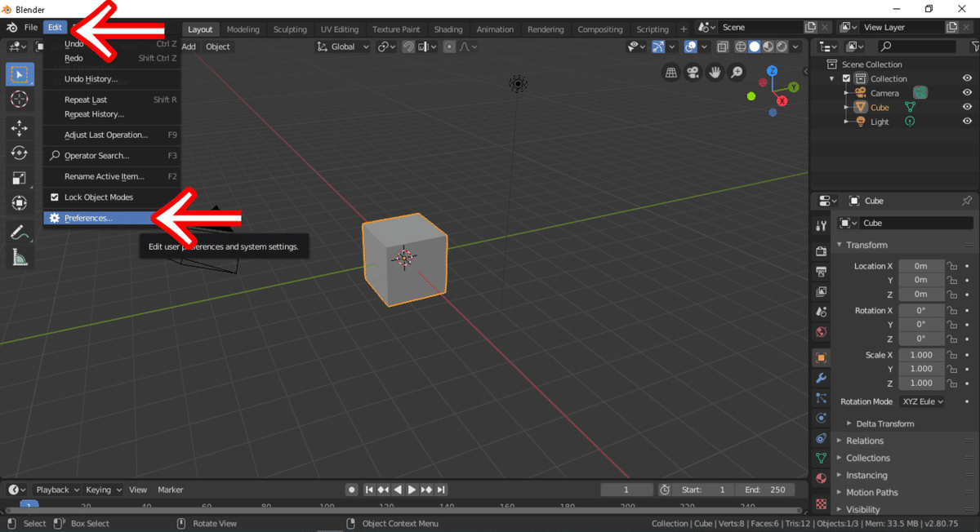Viewport: 980px width, 532px height.
Task: Open the Object properties tab
Action: click(821, 357)
